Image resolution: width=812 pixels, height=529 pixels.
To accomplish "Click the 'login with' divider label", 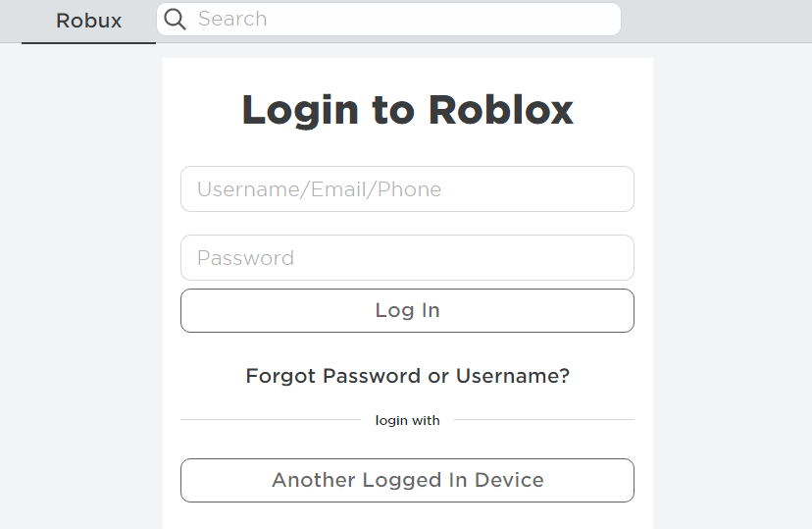I will point(408,420).
